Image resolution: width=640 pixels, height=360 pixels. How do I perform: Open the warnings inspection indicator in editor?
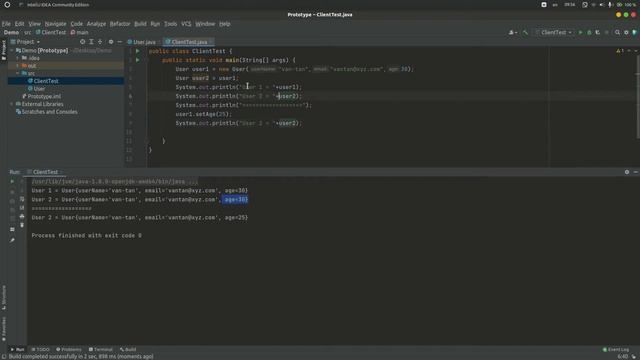pyautogui.click(x=620, y=51)
